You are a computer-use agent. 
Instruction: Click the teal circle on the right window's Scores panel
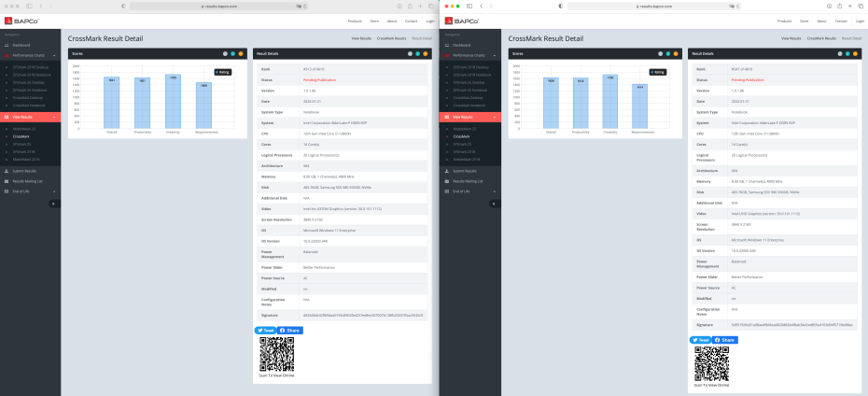[667, 54]
